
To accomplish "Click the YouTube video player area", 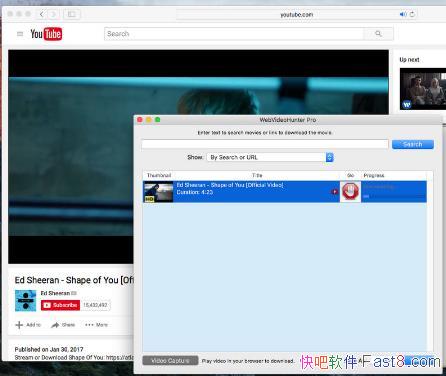I will 198,157.
